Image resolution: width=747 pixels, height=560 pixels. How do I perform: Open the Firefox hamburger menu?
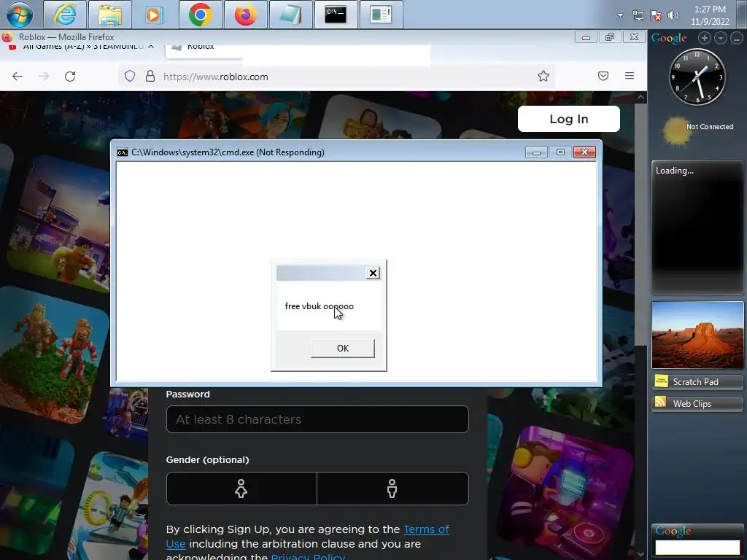630,76
